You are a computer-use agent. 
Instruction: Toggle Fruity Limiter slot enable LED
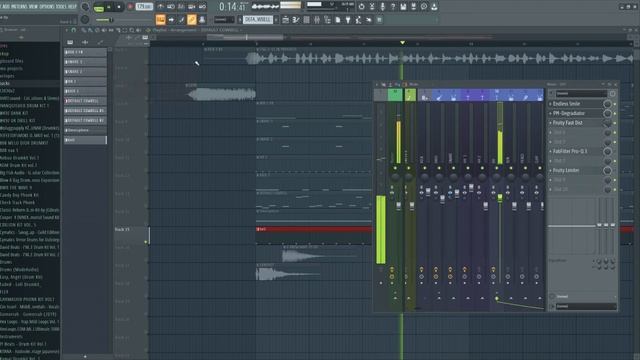point(615,171)
